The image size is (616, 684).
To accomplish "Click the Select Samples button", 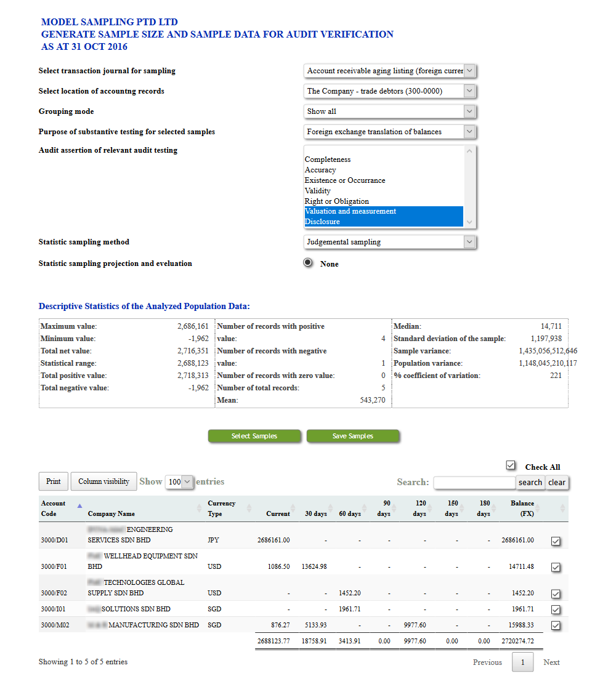I will tap(254, 436).
